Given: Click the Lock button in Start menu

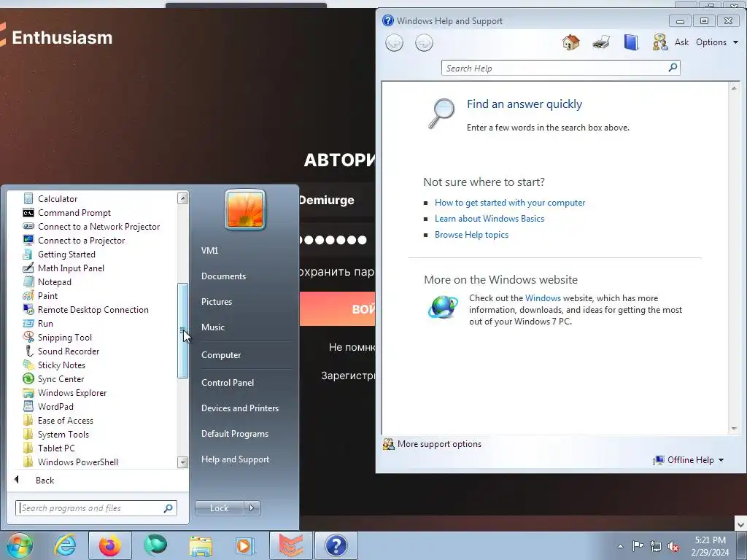Looking at the screenshot, I should click(219, 507).
